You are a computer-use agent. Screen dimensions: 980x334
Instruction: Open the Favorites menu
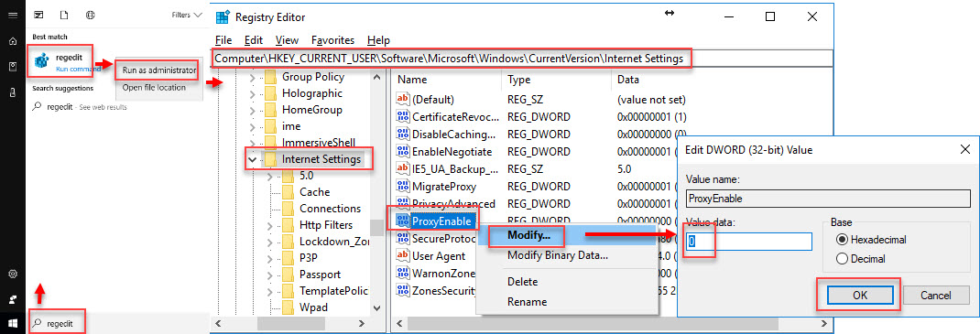(x=332, y=40)
